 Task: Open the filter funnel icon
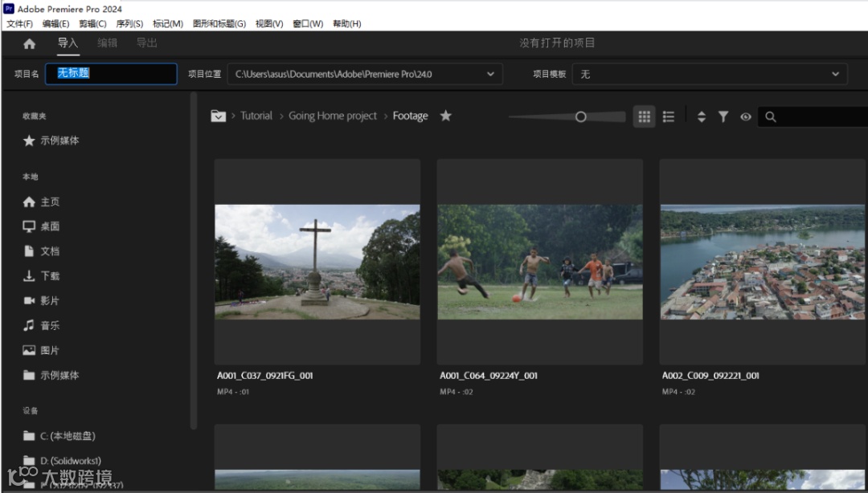pos(723,116)
